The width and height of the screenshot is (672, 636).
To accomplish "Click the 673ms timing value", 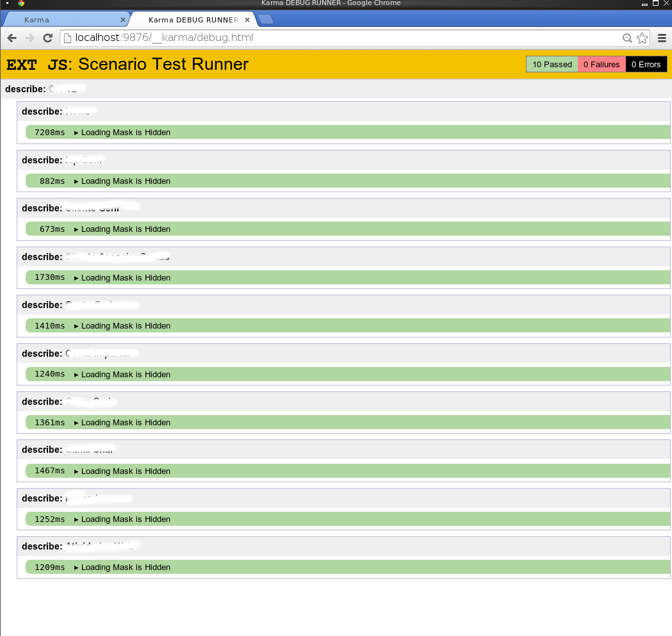I will click(x=53, y=229).
